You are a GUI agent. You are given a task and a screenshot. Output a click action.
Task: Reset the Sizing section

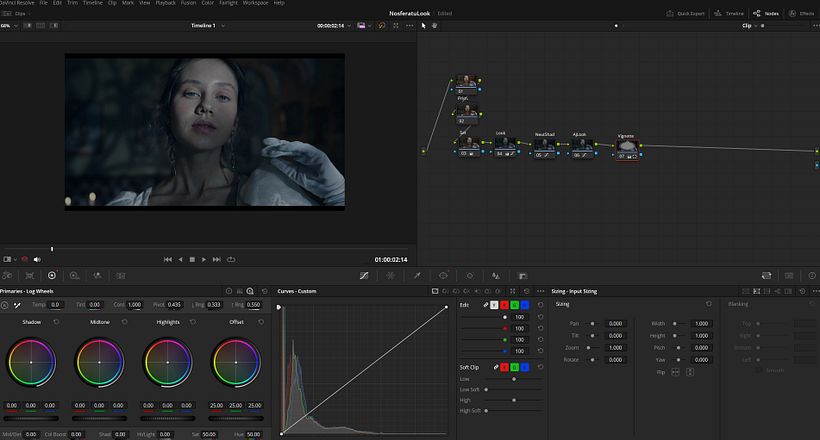[709, 303]
